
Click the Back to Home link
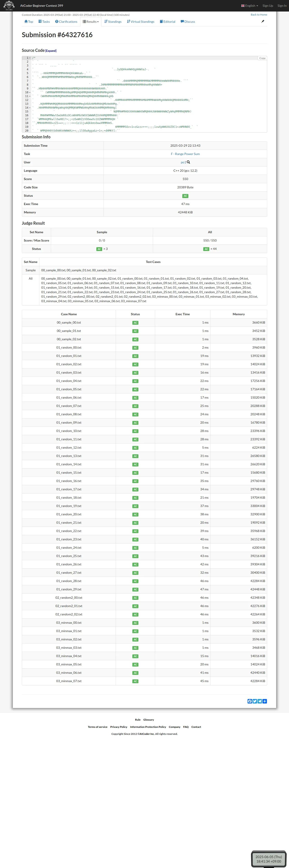click(x=259, y=15)
